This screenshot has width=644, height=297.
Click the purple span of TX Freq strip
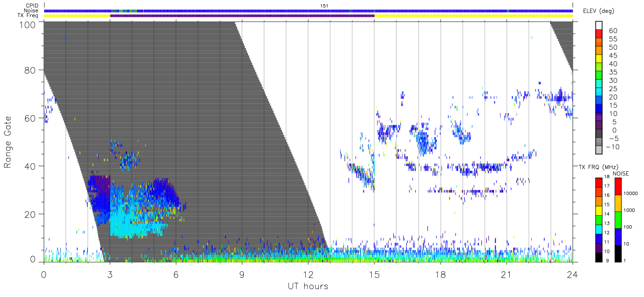click(242, 16)
